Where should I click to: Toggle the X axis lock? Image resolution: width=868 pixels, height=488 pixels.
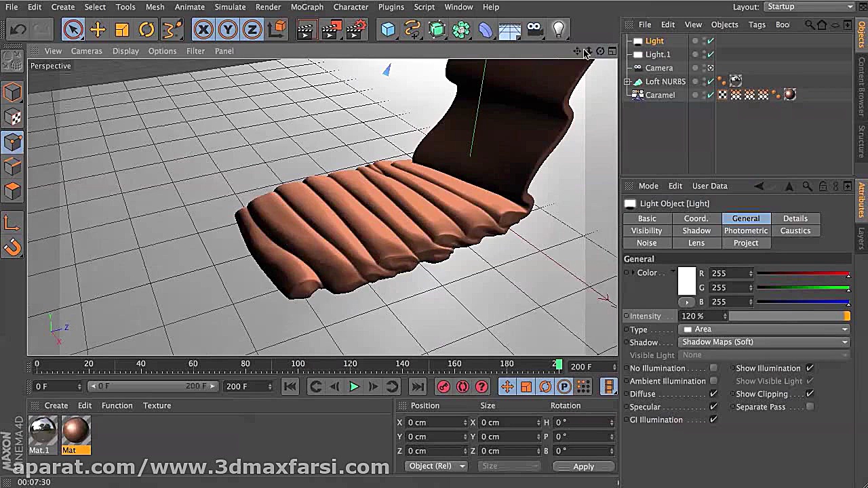[x=203, y=29]
